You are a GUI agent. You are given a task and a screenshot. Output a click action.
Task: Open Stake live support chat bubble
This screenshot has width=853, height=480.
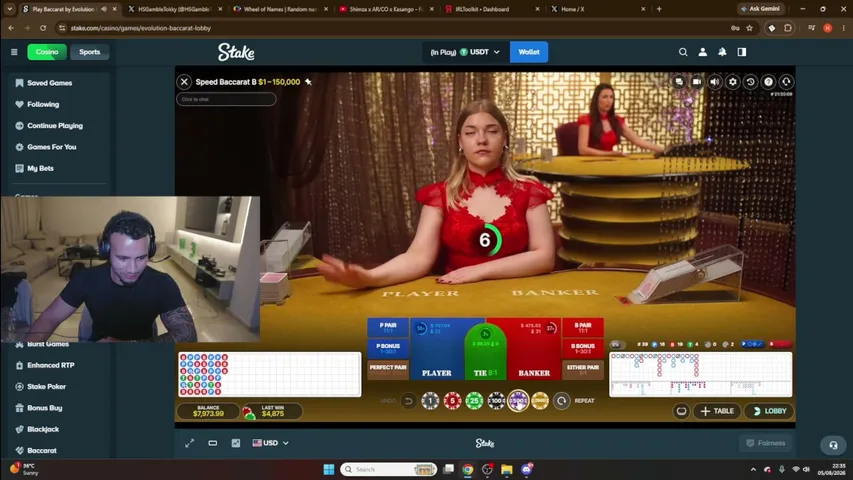click(833, 445)
